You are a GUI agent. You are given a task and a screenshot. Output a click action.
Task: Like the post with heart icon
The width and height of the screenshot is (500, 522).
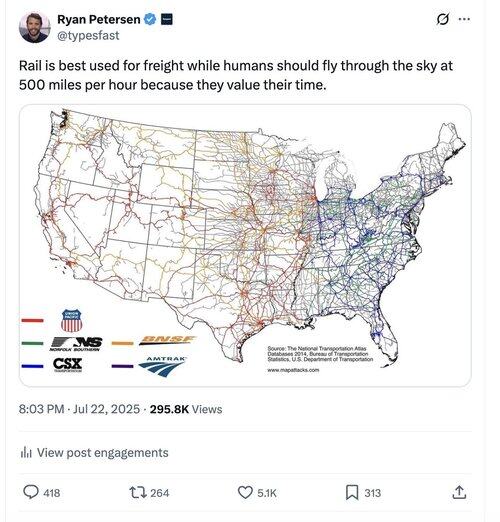(245, 492)
